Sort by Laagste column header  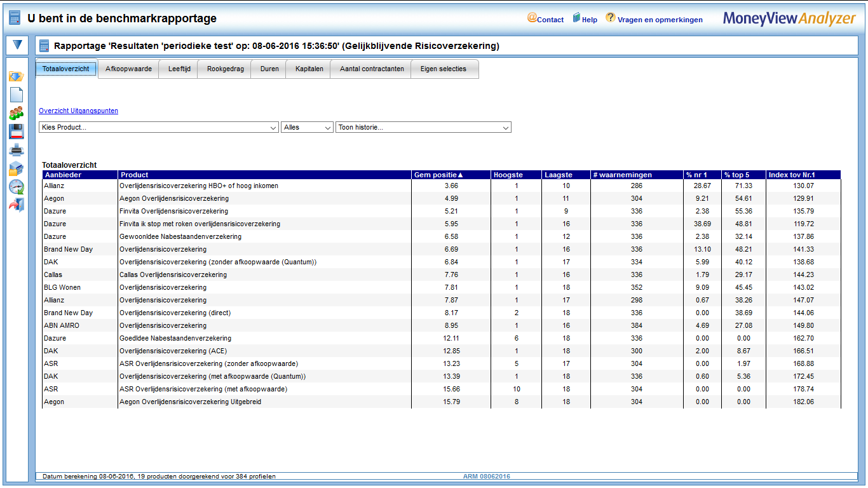click(566, 175)
